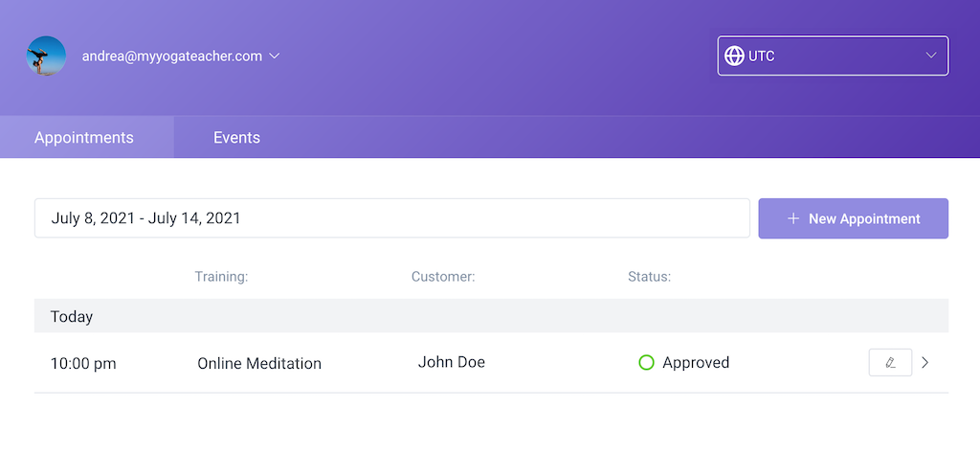Expand appointment details with the right chevron

pos(924,363)
